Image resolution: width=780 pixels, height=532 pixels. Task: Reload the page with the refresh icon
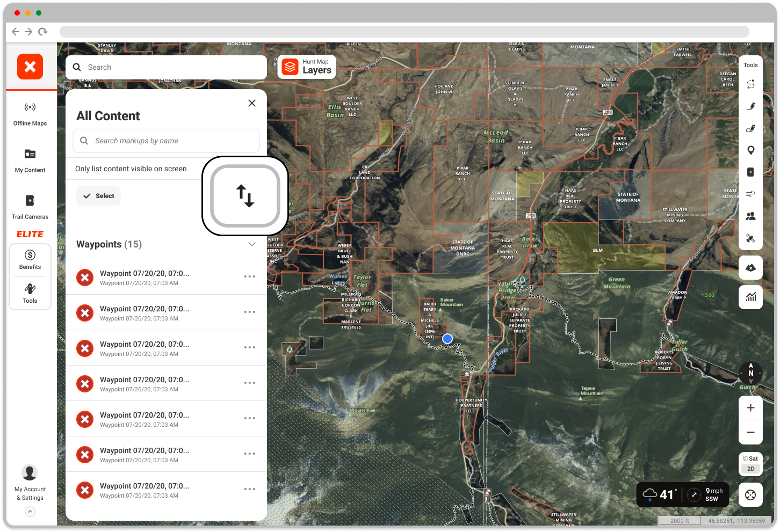tap(42, 32)
